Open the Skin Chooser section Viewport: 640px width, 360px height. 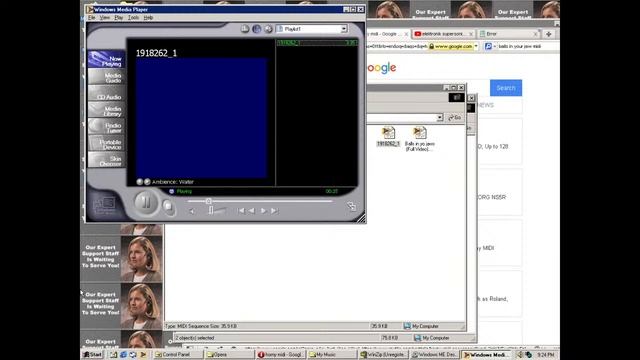pos(107,160)
